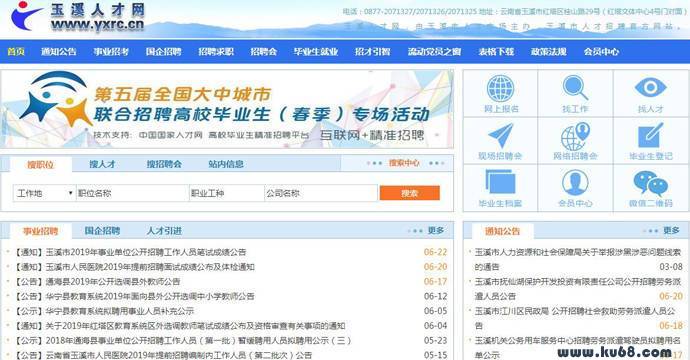Open the 会员中心 person icon
Screen dimensions: 690x360
click(575, 182)
